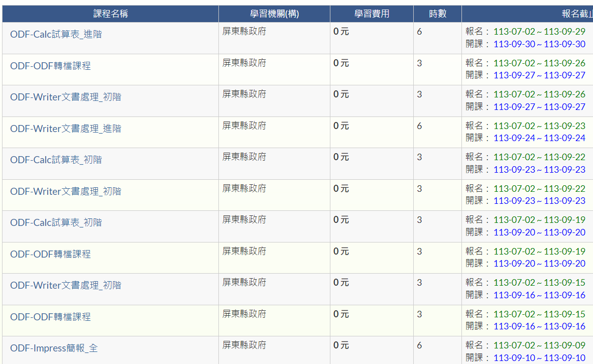Open the ODF-Calc試算表_進階 course link
Screen dimensions: 593x364
pos(56,35)
